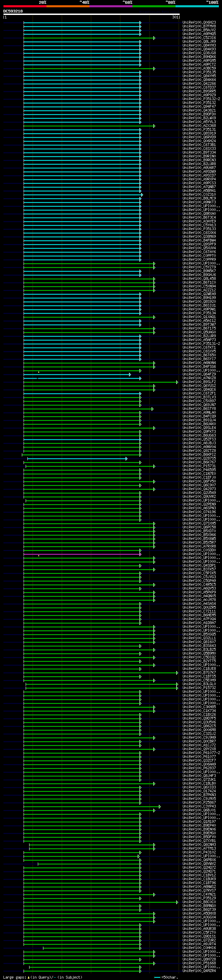
Task: Select hit UniRef100_B9GHJ6
Action: click(x=199, y=275)
